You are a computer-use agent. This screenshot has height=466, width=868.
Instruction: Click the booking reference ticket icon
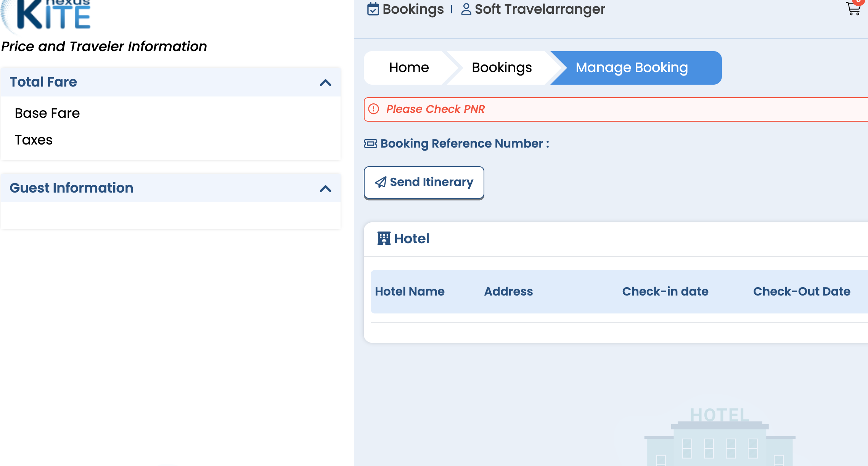point(371,144)
